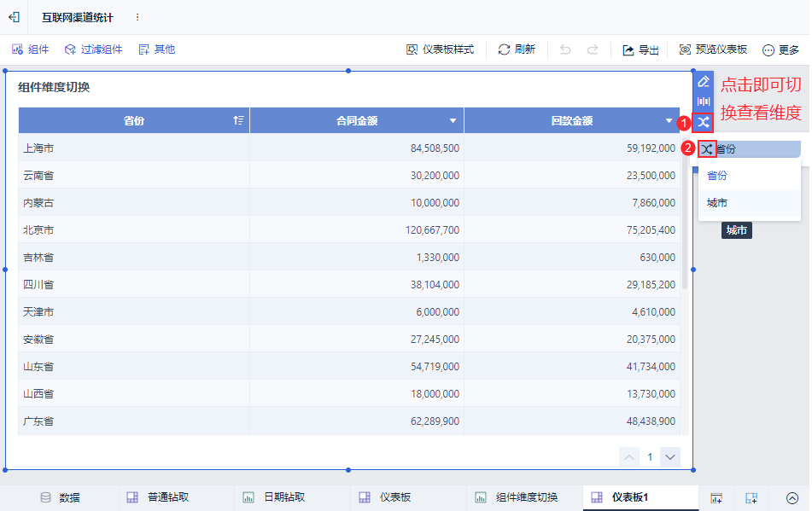Open the three-dot menu beside 互联网渠道统计
The height and width of the screenshot is (511, 812).
(137, 17)
